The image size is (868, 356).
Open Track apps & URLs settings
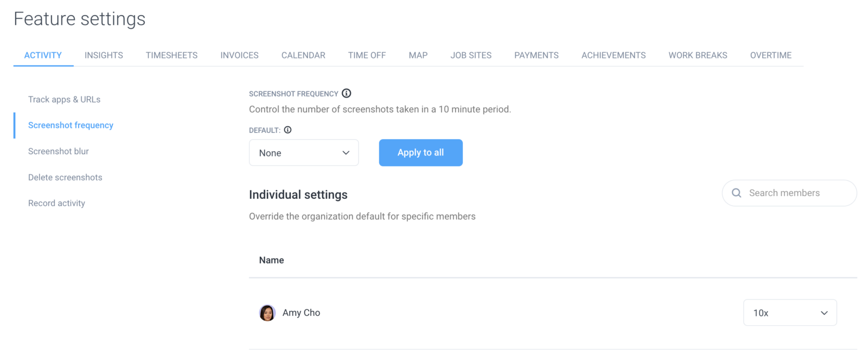click(64, 100)
